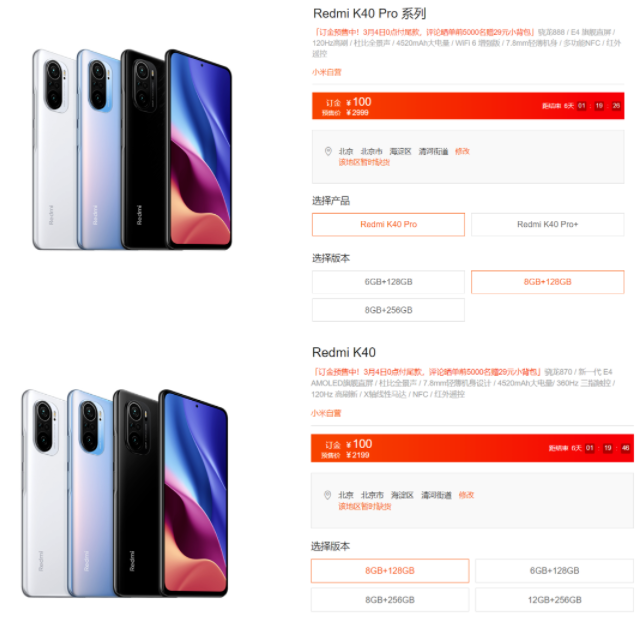Viewport: 644px width, 627px height.
Task: Choose 8GB+256GB version for K40 Pro
Action: [388, 310]
